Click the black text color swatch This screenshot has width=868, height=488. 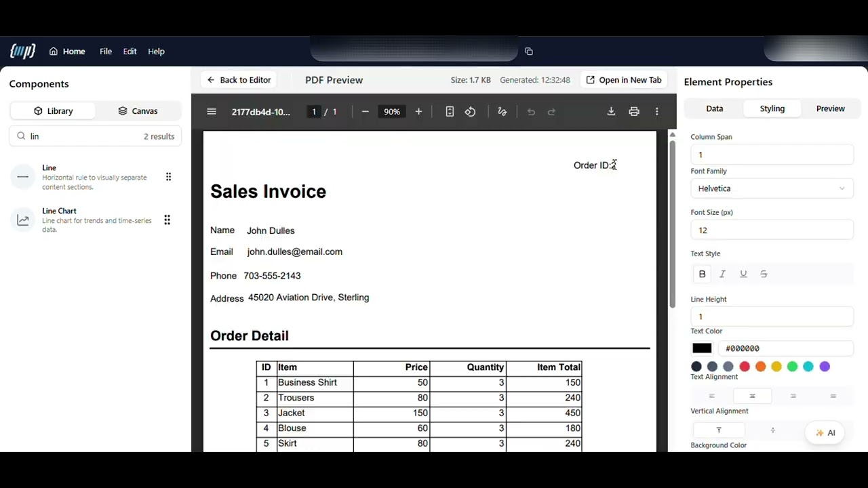[702, 348]
